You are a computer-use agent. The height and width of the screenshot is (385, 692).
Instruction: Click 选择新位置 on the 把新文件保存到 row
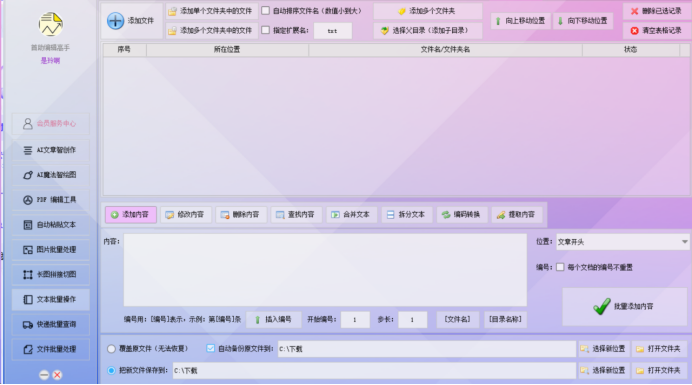(604, 370)
